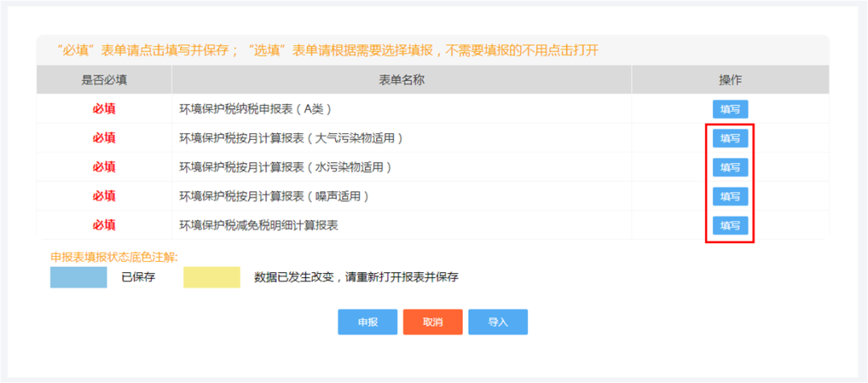Select 环境保护税按月计算报表（大气污染物适用） row text
This screenshot has width=868, height=383.
pos(291,139)
